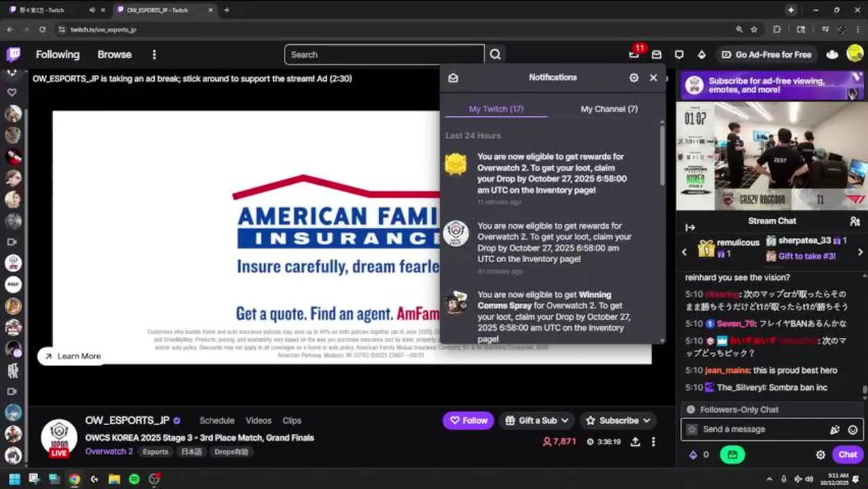The width and height of the screenshot is (868, 489).
Task: Click the Esports tag
Action: coord(155,452)
